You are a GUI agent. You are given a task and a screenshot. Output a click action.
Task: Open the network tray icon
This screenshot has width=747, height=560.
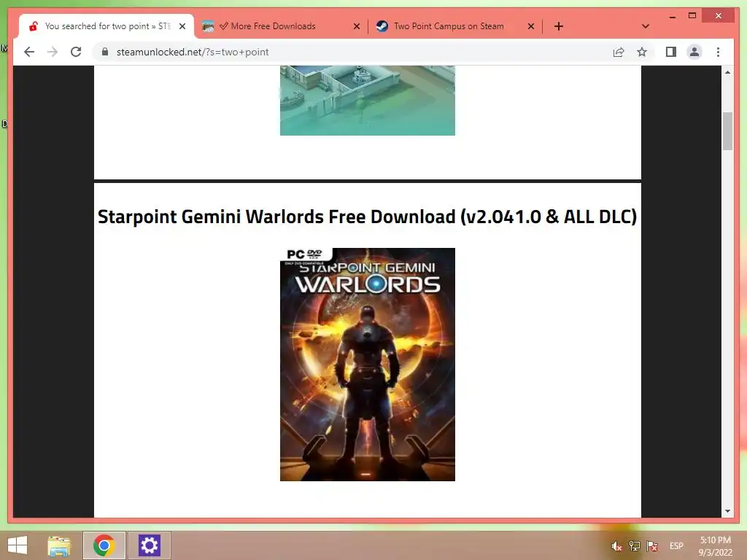click(634, 546)
